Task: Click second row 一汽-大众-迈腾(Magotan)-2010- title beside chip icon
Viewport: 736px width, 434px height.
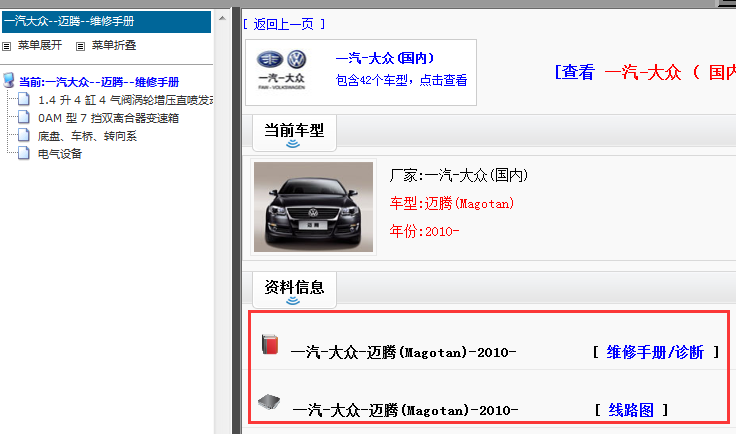Action: point(405,411)
